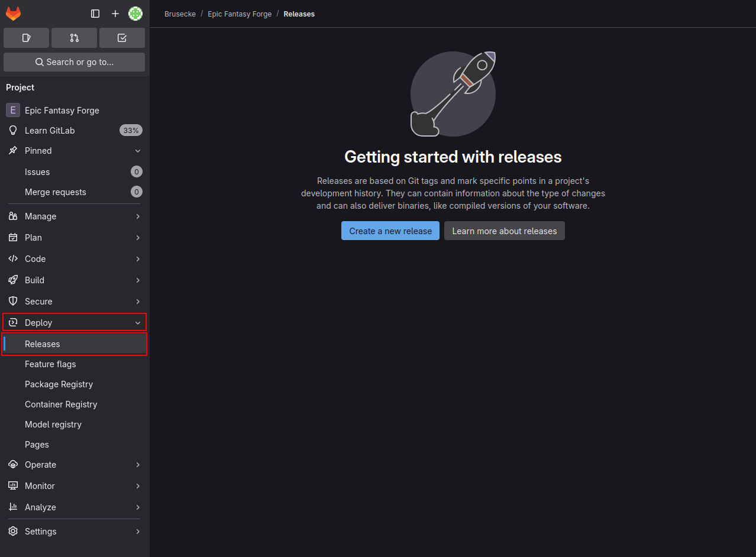Click the Operate section icon
This screenshot has height=557, width=756.
pyautogui.click(x=13, y=465)
